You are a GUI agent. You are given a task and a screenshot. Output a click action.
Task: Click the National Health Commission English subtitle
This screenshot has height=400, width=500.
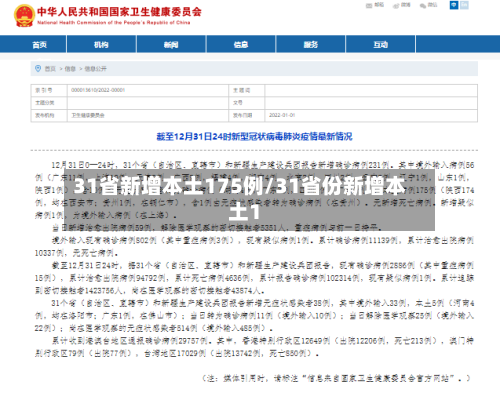pyautogui.click(x=114, y=23)
